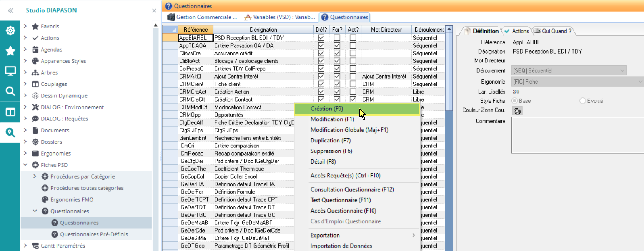Choose Création (F9) from context menu
Viewport: 644px width, 251px height.
coord(327,109)
